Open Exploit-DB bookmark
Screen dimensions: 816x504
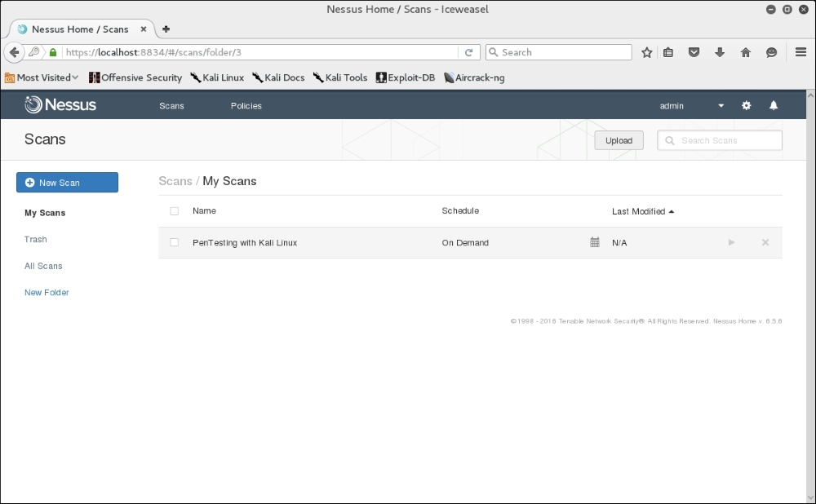click(x=406, y=77)
